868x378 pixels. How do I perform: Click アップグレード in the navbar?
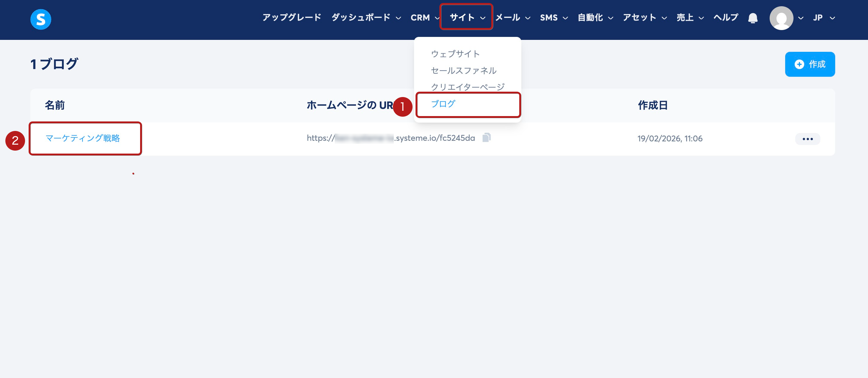coord(292,18)
